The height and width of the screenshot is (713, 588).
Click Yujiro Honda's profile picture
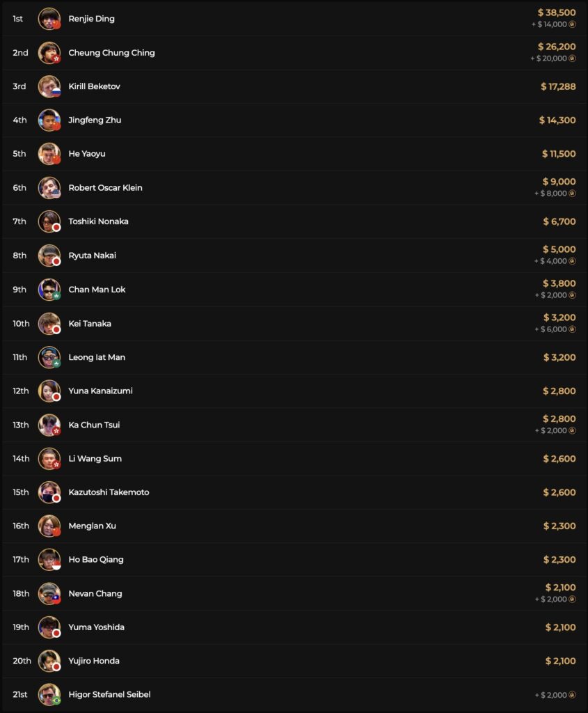[x=49, y=661]
